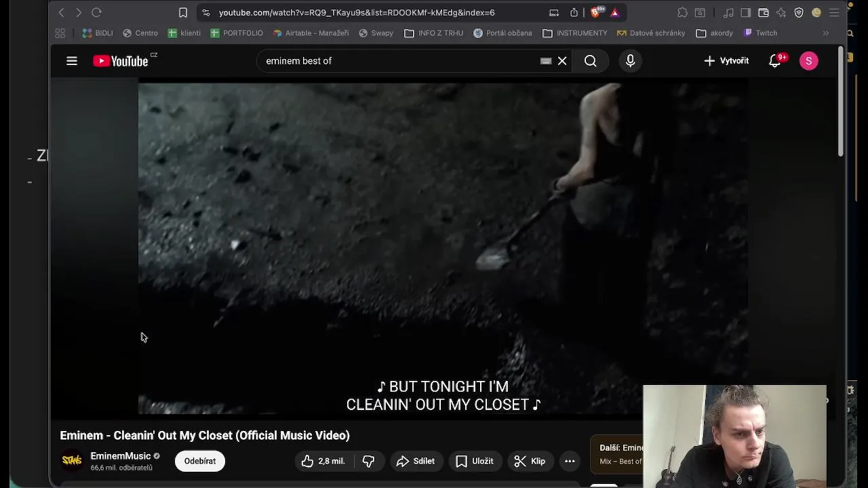Open Centro bookmark
Screen dimensions: 868x488
point(140,33)
